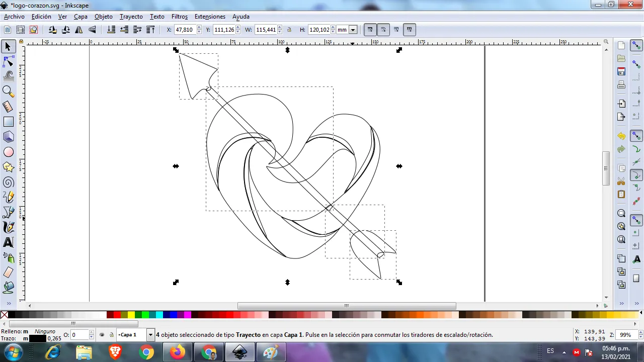This screenshot has width=644, height=362.
Task: Toggle Capa 1 layer lock
Action: (x=111, y=335)
